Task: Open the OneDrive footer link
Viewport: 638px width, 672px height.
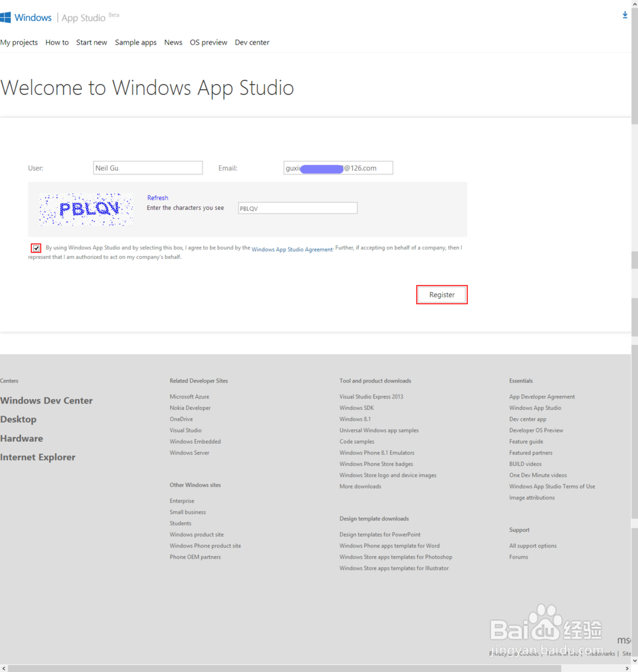Action: pos(181,419)
